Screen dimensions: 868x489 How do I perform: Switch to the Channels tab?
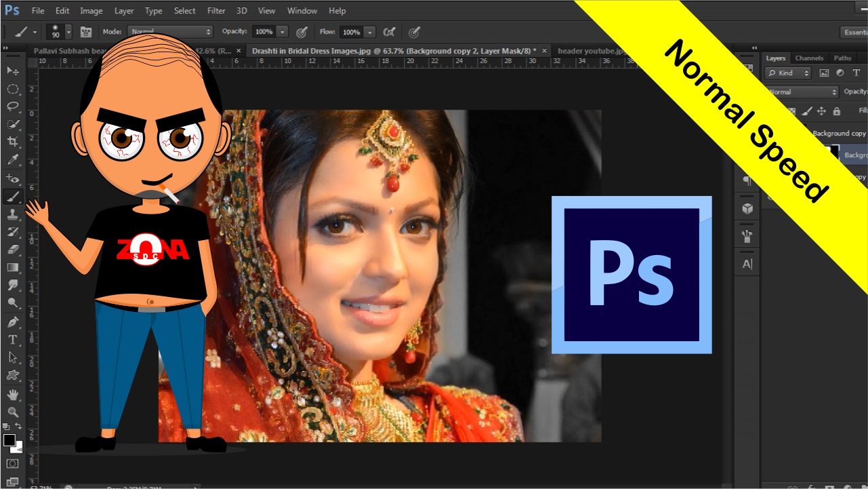click(809, 58)
